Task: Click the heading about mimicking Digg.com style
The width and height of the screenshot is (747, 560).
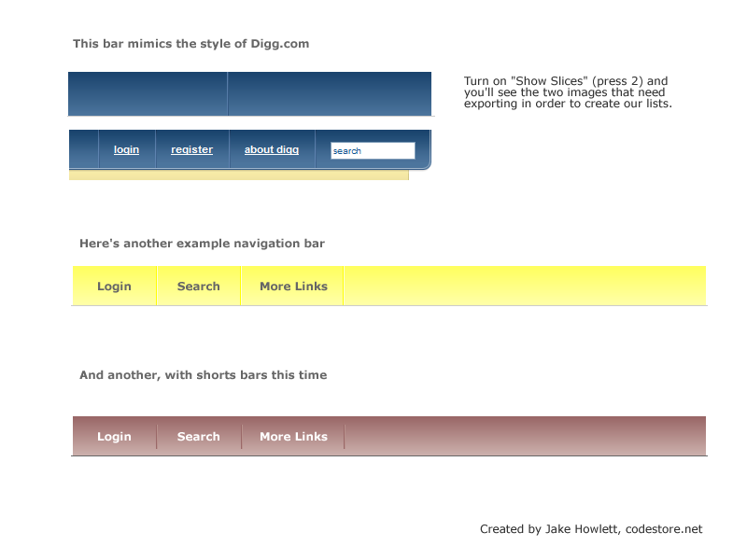Action: click(190, 44)
